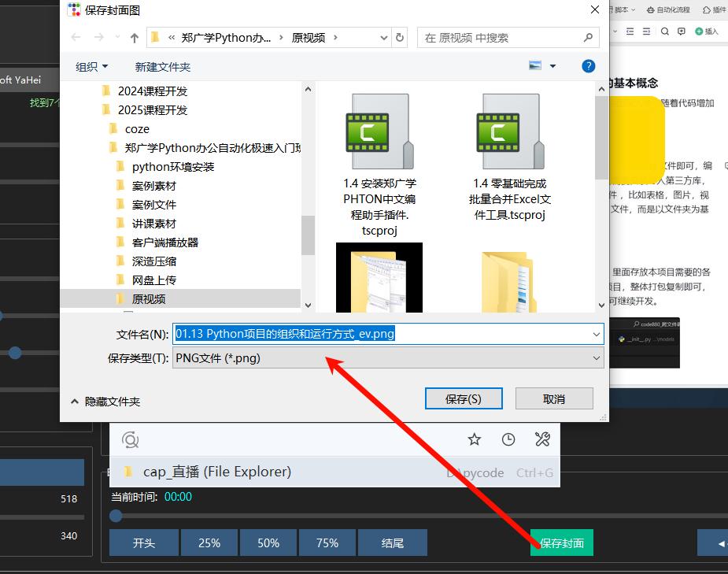Viewport: 728px width, 574px height.
Task: Expand the view options dropdown arrow
Action: [x=552, y=66]
